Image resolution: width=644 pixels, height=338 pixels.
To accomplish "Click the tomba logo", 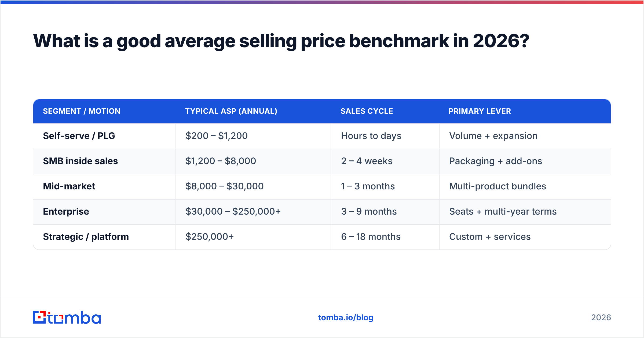I will coord(67,317).
